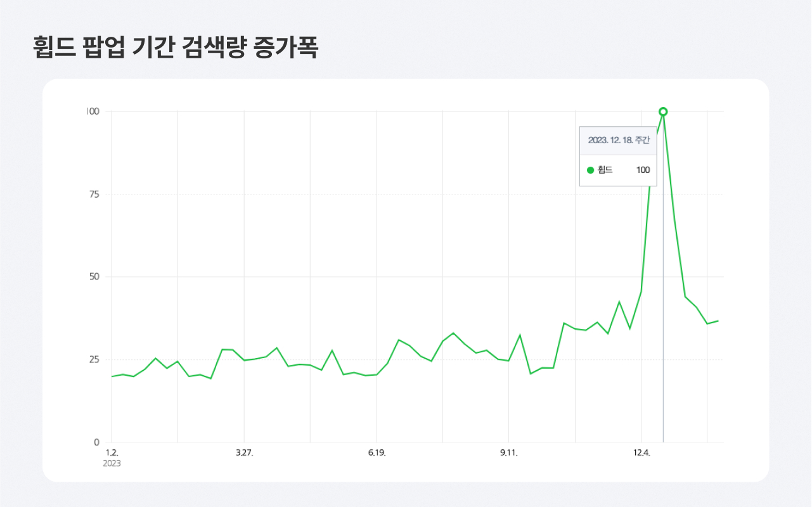Click the title 휩드 팝업 기간 검색량 증가폭

[175, 48]
